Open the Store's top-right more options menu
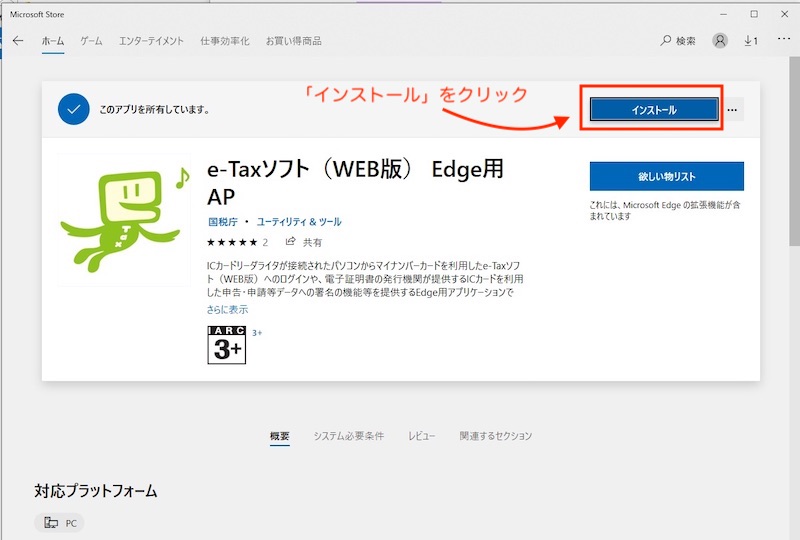This screenshot has height=540, width=800. [x=784, y=39]
